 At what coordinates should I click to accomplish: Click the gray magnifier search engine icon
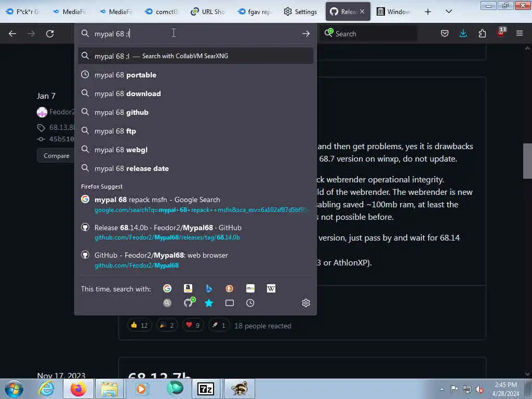167,303
